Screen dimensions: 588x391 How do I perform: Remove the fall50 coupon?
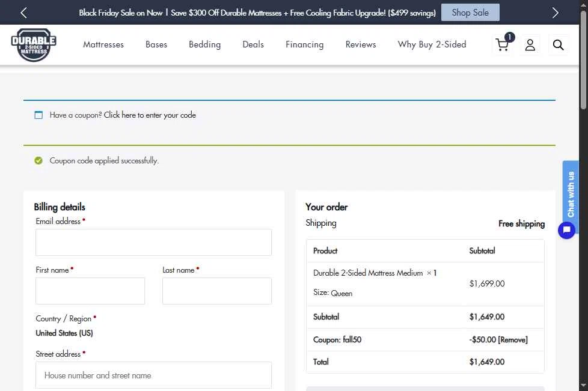tap(513, 340)
